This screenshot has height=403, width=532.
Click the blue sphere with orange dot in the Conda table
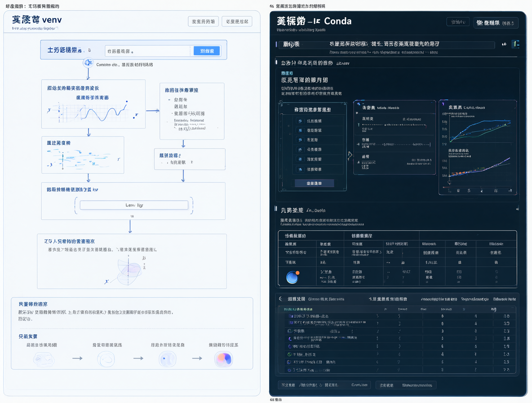coord(293,277)
